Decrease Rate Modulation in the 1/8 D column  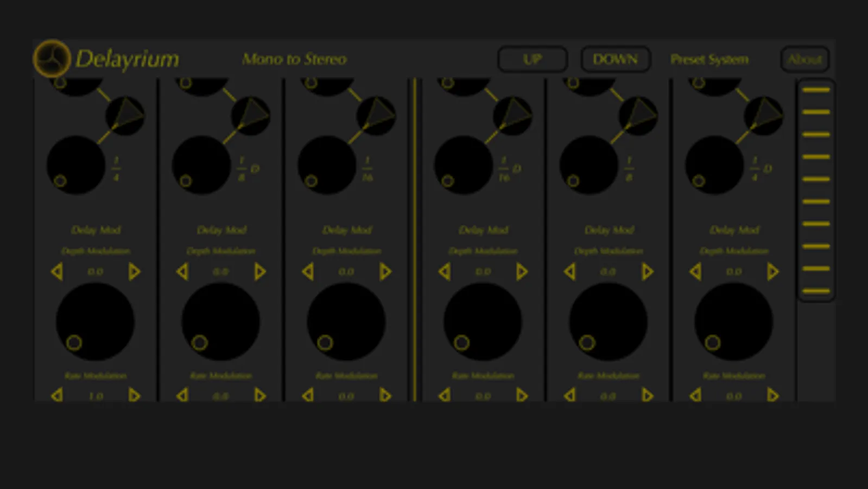click(182, 395)
